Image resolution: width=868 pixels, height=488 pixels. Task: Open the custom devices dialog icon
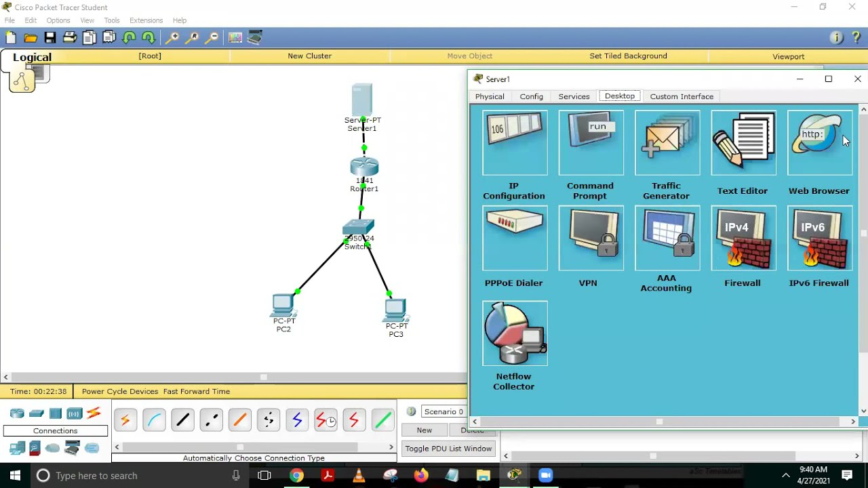[x=255, y=38]
